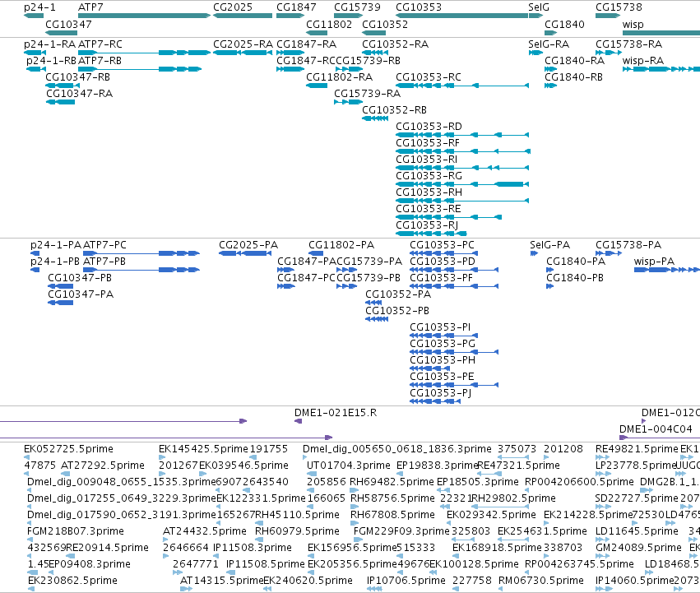The height and width of the screenshot is (593, 700).
Task: Click the CG10352-PA protein label
Action: pos(398,294)
